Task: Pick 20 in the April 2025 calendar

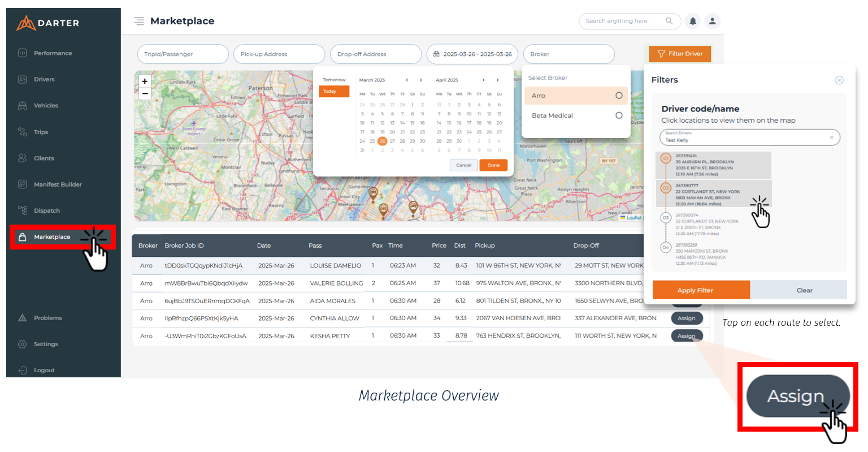Action: [x=499, y=123]
